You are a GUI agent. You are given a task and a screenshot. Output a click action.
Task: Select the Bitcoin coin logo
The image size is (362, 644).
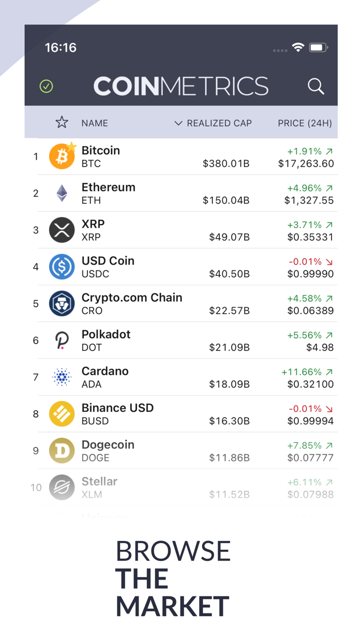(x=62, y=156)
